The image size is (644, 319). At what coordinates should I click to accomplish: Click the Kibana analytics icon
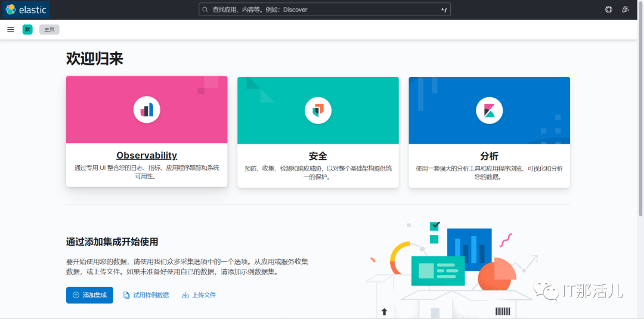[489, 110]
